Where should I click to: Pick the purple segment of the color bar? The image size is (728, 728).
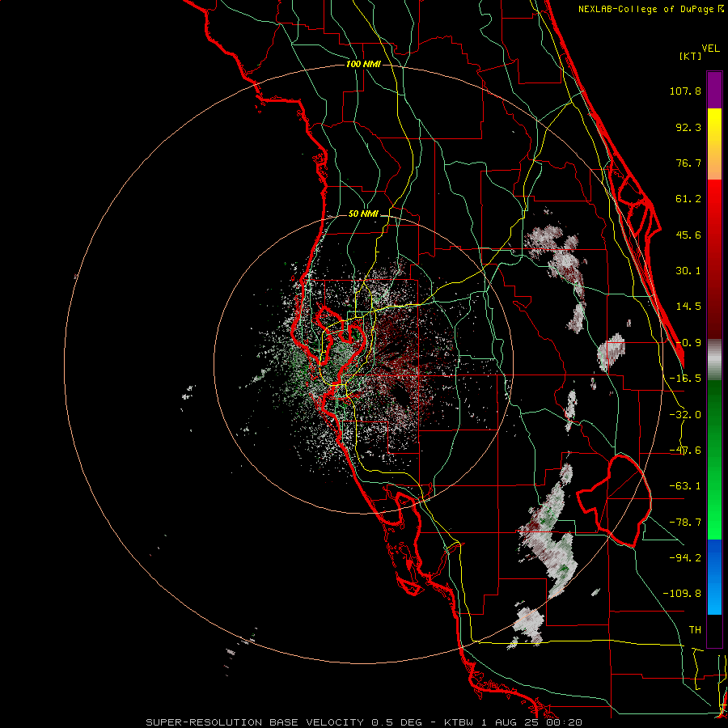714,90
